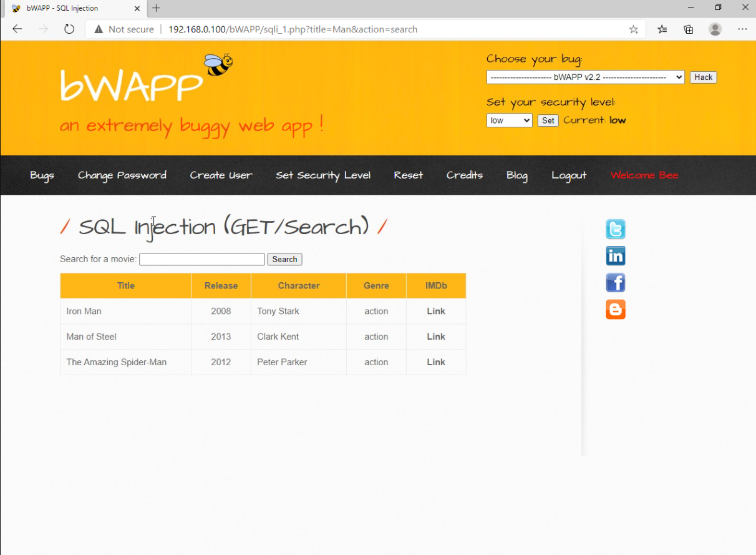Open the Blogger social icon

(615, 310)
